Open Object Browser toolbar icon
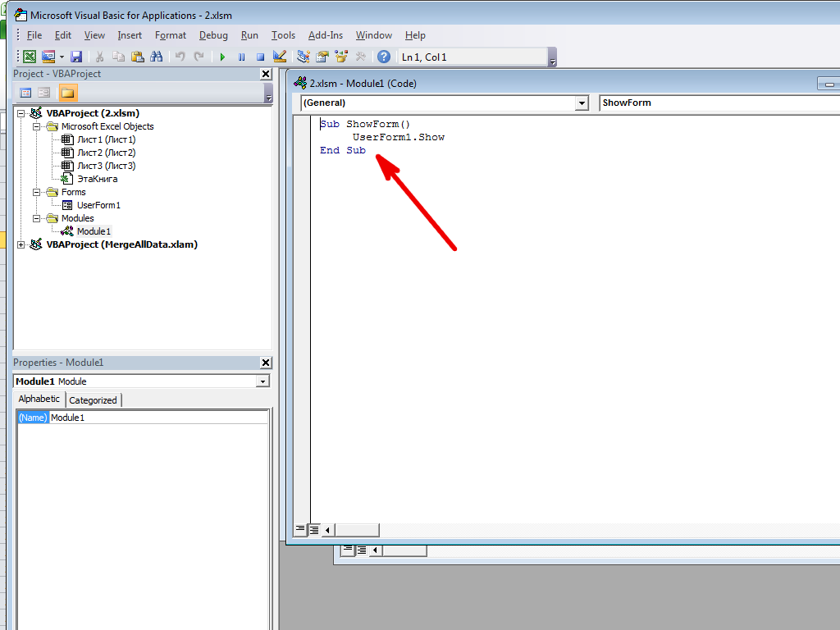Screen dimensions: 840x630 click(341, 57)
